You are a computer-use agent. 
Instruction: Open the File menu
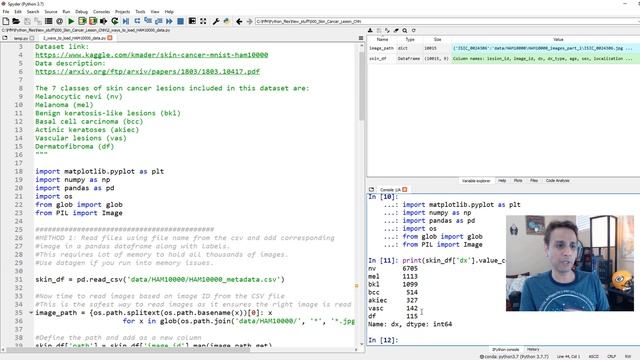point(6,12)
